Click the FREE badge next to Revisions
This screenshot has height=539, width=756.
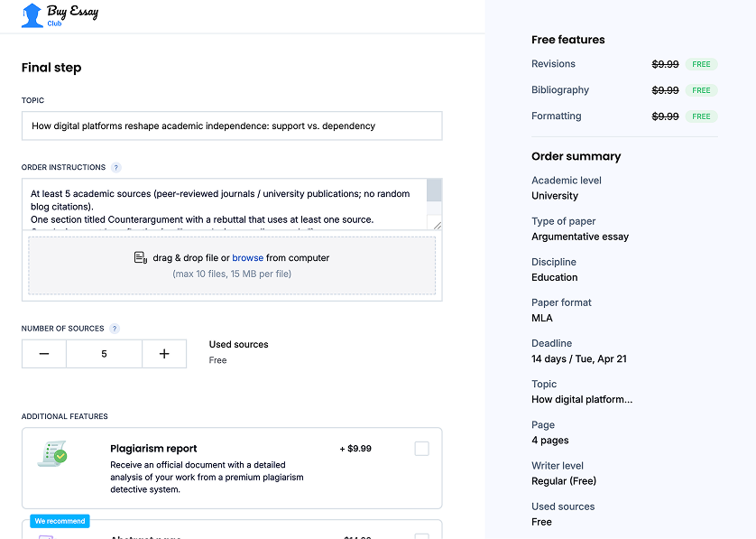[x=701, y=65]
